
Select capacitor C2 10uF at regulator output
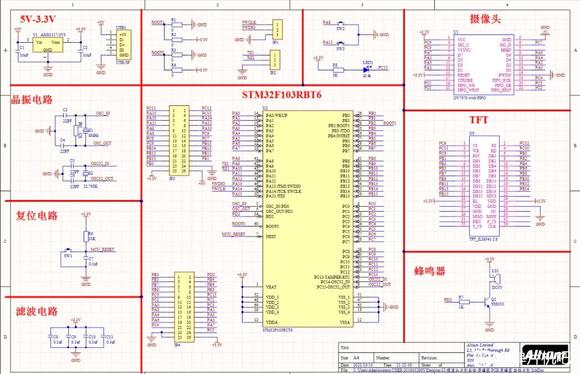(82, 51)
